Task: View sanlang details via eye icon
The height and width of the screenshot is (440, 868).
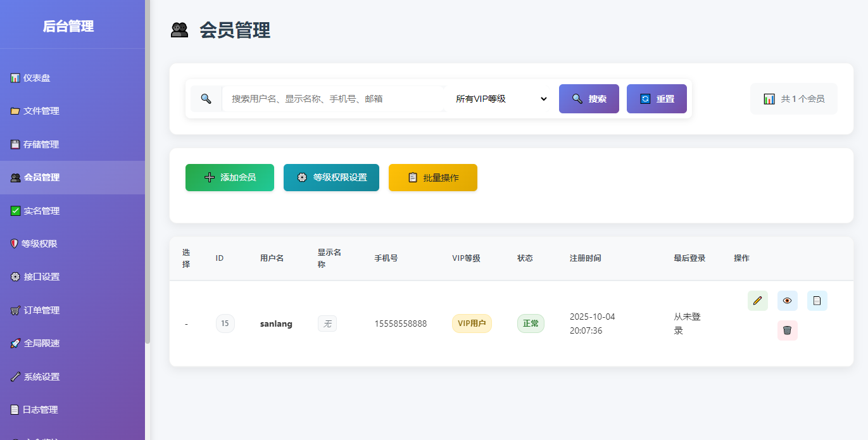Action: click(787, 301)
